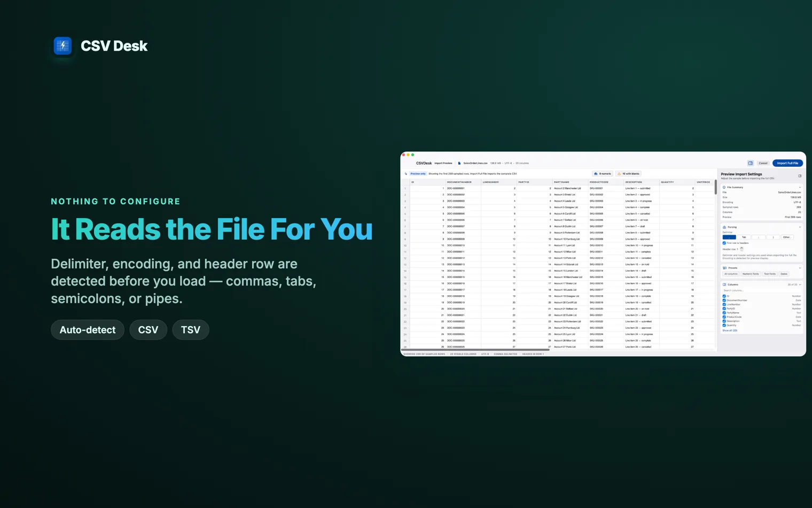This screenshot has height=508, width=812.
Task: Click the CSV Desk logo icon
Action: pyautogui.click(x=63, y=46)
